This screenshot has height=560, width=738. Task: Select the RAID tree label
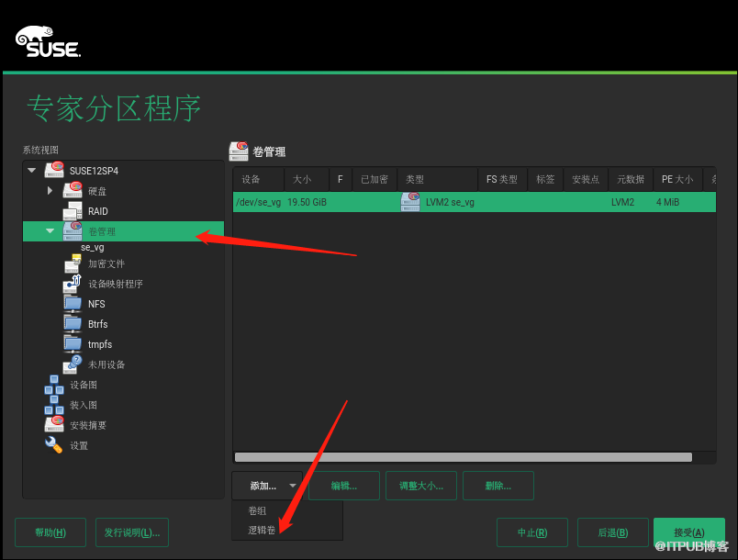click(x=98, y=211)
